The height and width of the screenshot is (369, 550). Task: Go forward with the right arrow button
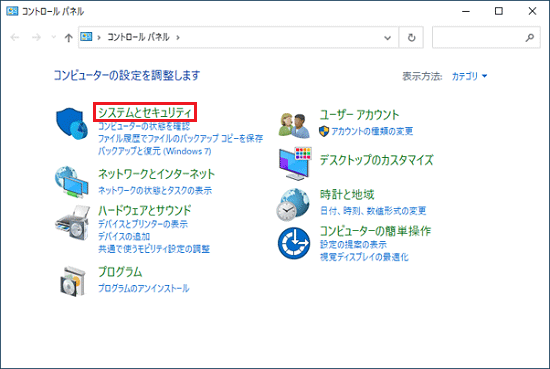36,37
